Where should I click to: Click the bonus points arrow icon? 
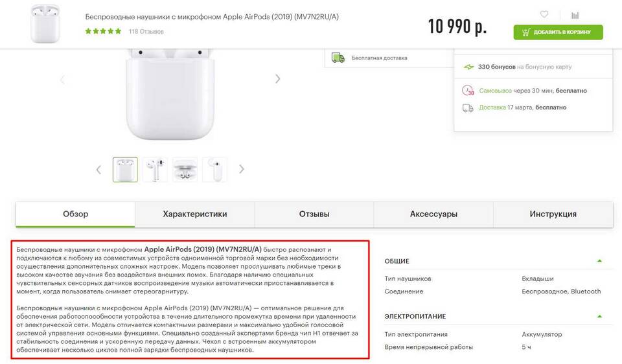[x=468, y=67]
